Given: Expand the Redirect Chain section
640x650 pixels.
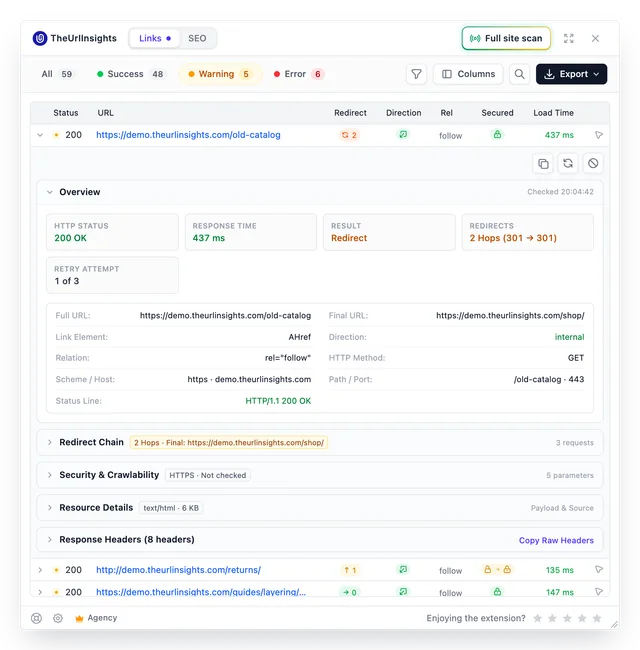Looking at the screenshot, I should coord(50,442).
